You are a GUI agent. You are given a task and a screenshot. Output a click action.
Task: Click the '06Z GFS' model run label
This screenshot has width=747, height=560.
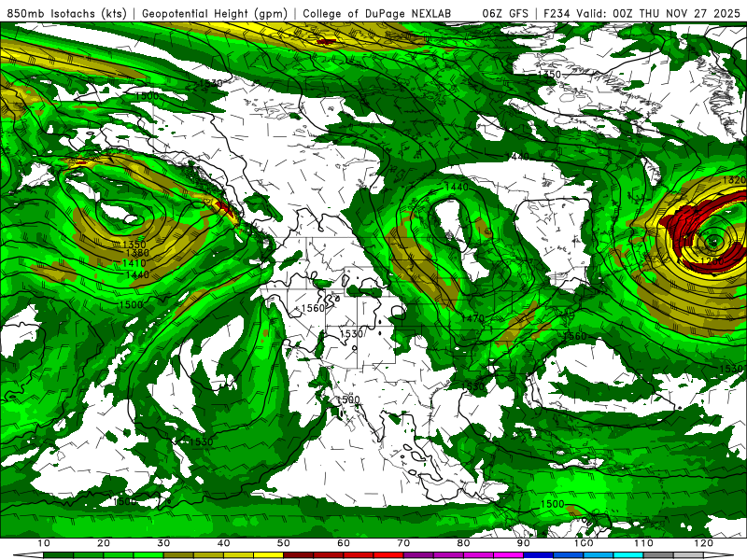tap(505, 13)
